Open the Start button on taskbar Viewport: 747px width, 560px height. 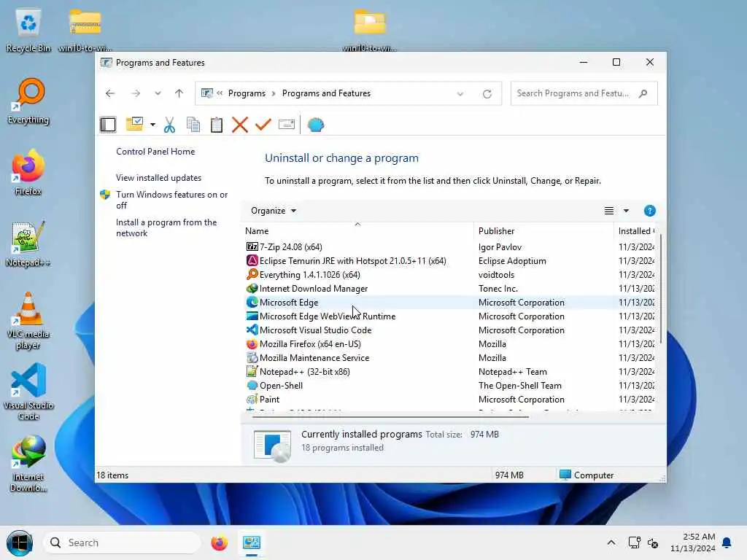coord(20,542)
